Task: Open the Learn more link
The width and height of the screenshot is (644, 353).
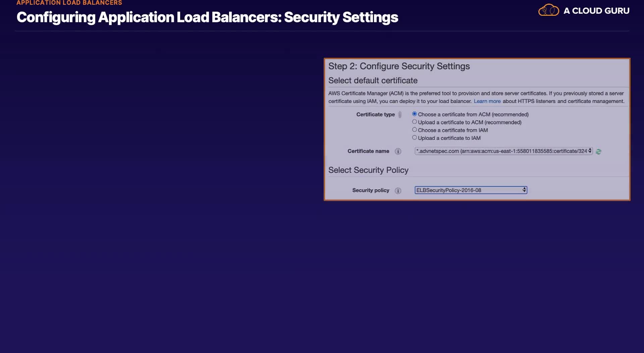Action: tap(487, 101)
